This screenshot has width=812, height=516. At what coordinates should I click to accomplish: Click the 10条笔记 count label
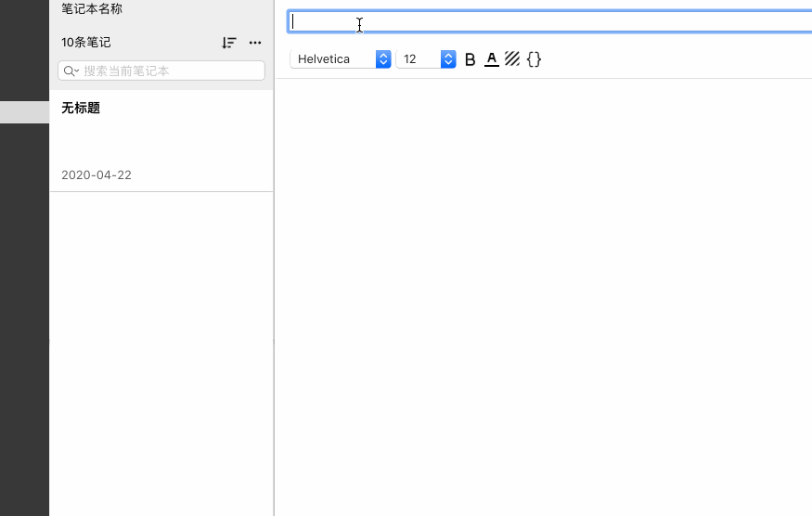tap(86, 43)
